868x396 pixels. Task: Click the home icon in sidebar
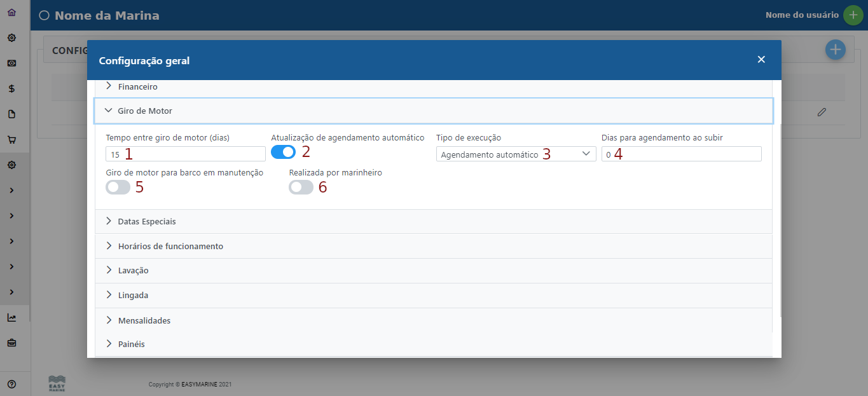pyautogui.click(x=11, y=12)
